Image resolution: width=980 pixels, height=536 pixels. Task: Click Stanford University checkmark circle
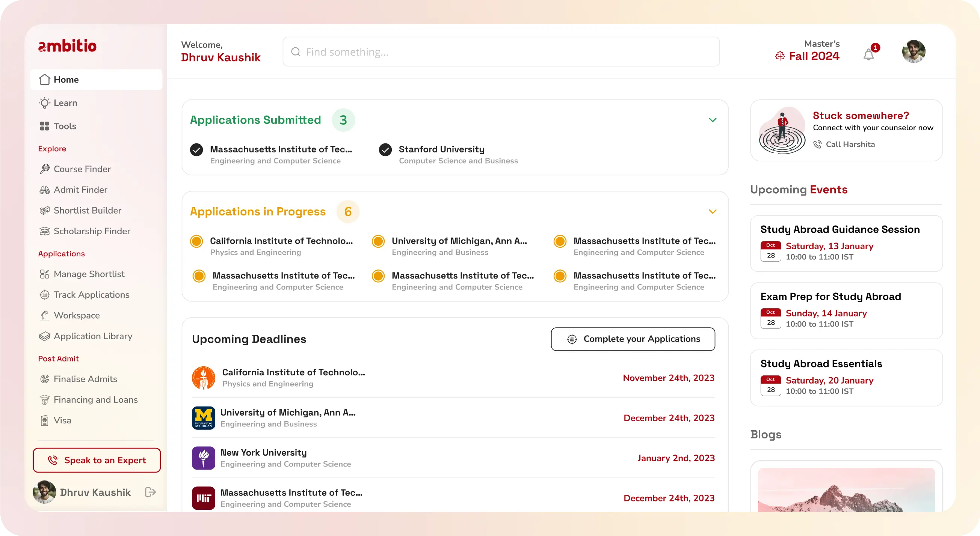[x=385, y=150]
